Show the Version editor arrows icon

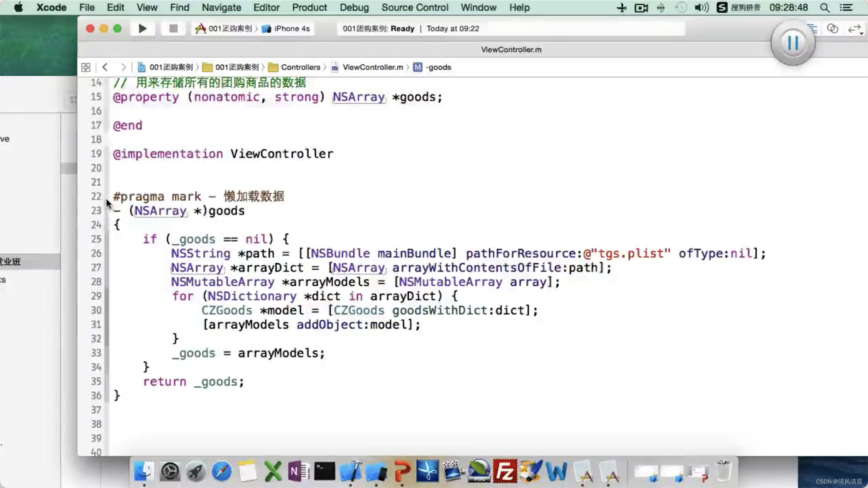pyautogui.click(x=854, y=29)
